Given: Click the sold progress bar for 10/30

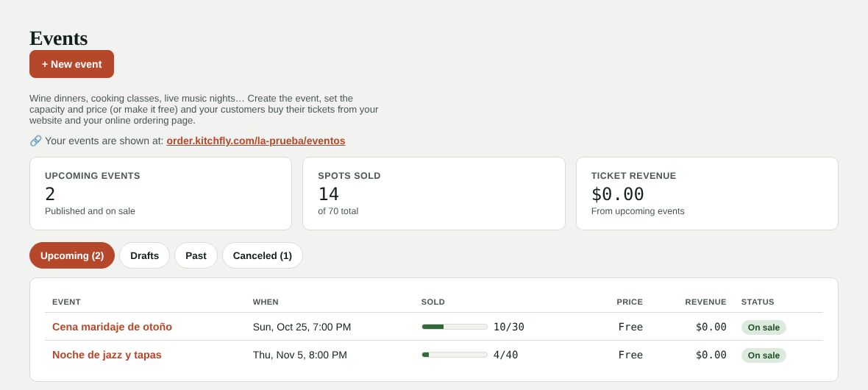Looking at the screenshot, I should 455,327.
